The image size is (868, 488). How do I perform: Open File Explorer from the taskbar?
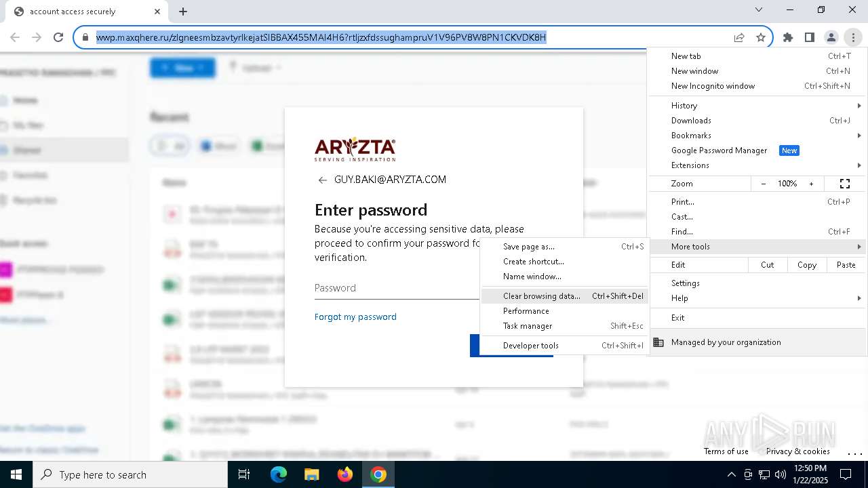311,474
